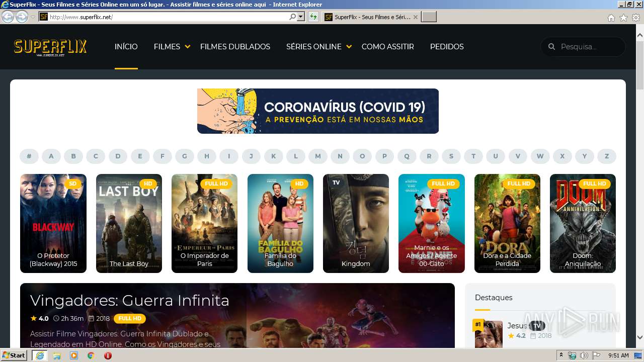
Task: Open a new blank tab
Action: tap(429, 17)
